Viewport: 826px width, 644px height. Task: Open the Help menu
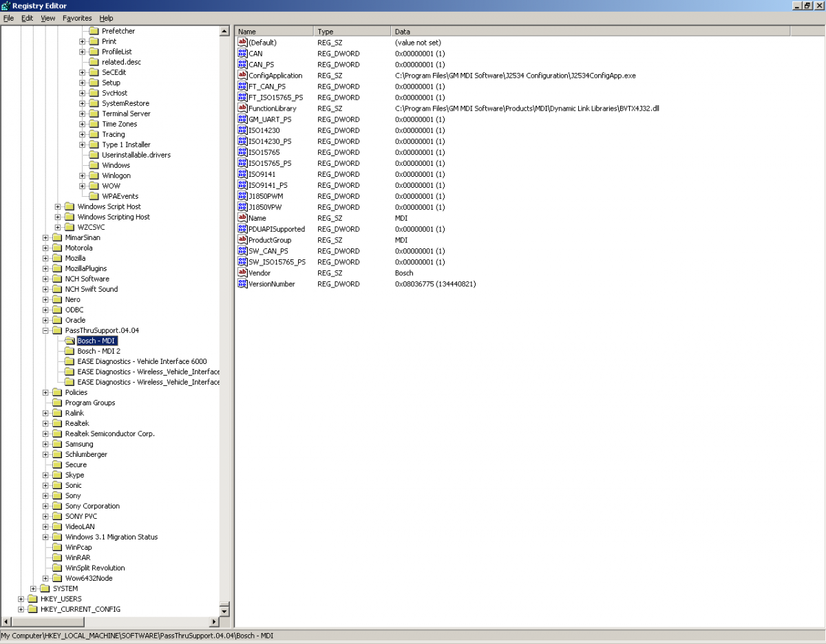tap(106, 18)
